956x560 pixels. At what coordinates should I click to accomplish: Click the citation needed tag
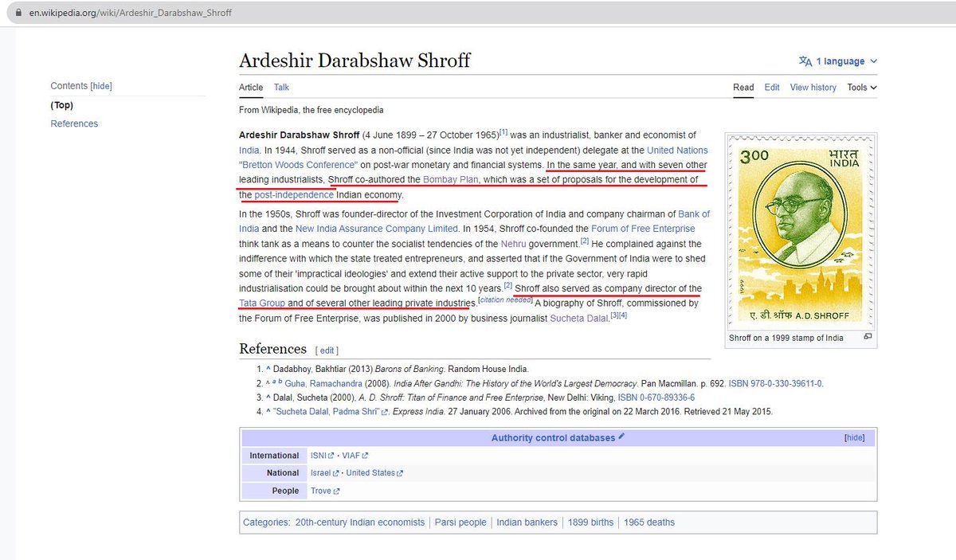tap(506, 300)
